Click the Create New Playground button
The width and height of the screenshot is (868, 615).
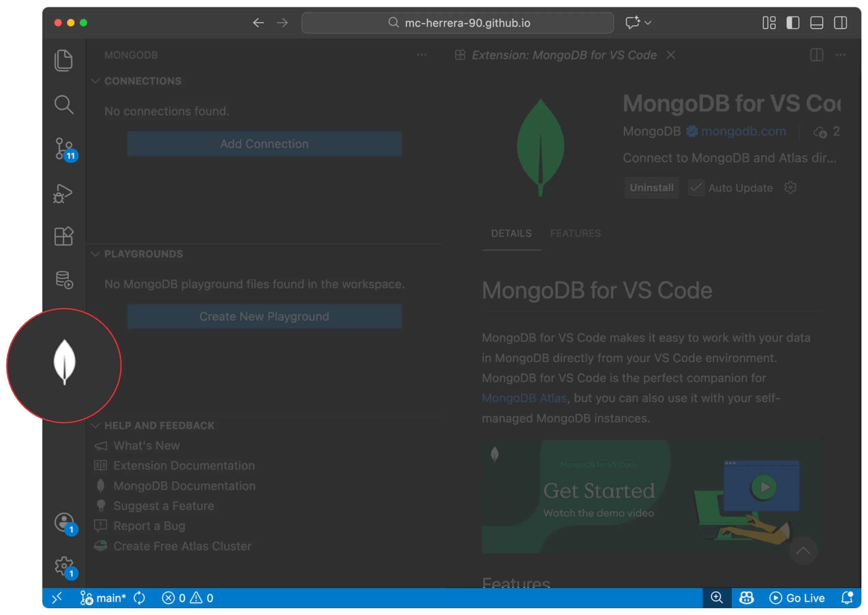[x=264, y=317]
